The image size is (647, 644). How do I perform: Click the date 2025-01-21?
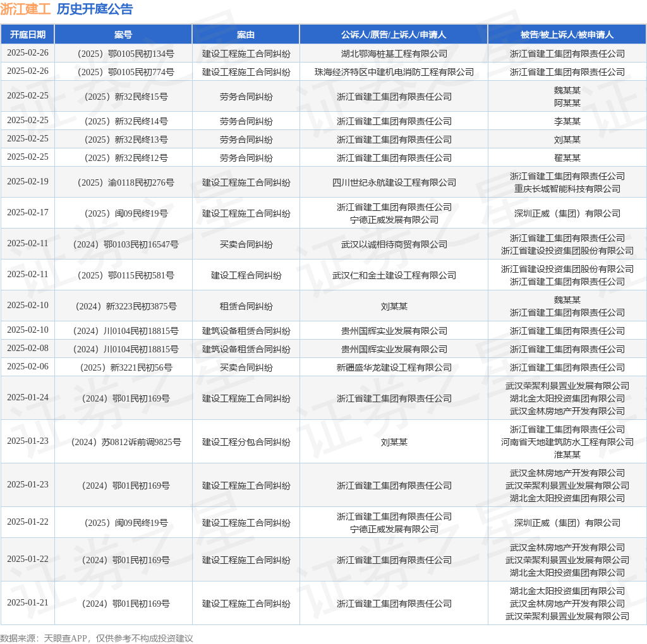(x=28, y=603)
